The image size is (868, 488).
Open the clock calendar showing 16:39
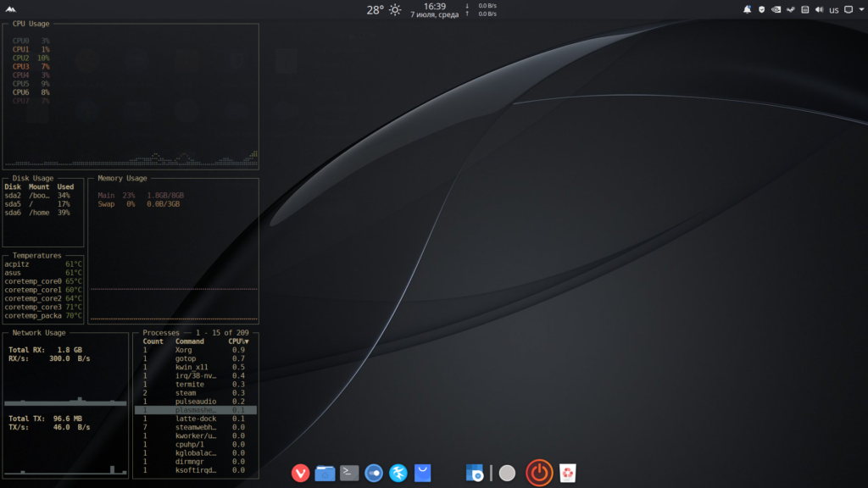pyautogui.click(x=435, y=10)
